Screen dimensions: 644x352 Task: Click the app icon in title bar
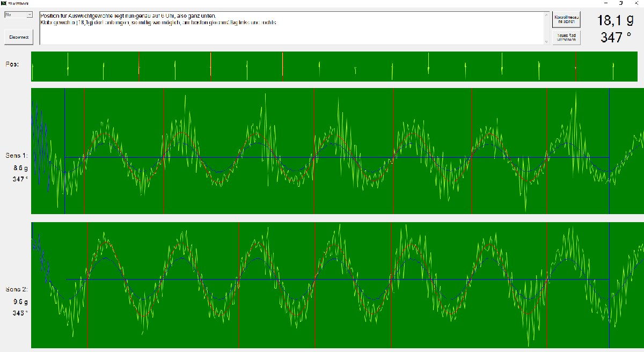pyautogui.click(x=4, y=3)
